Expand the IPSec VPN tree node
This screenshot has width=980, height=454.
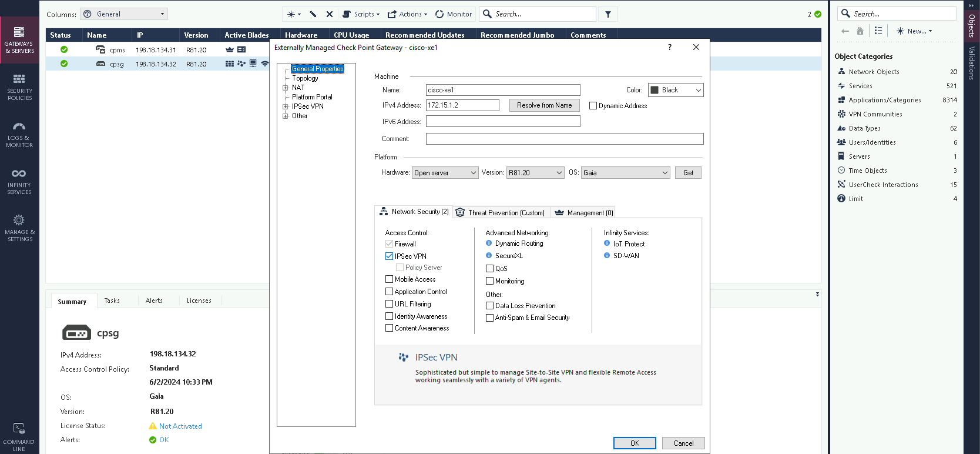286,106
